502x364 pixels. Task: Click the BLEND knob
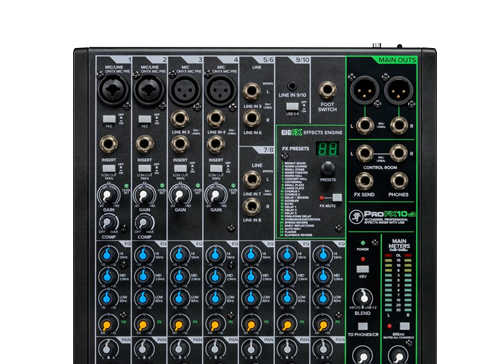click(363, 297)
